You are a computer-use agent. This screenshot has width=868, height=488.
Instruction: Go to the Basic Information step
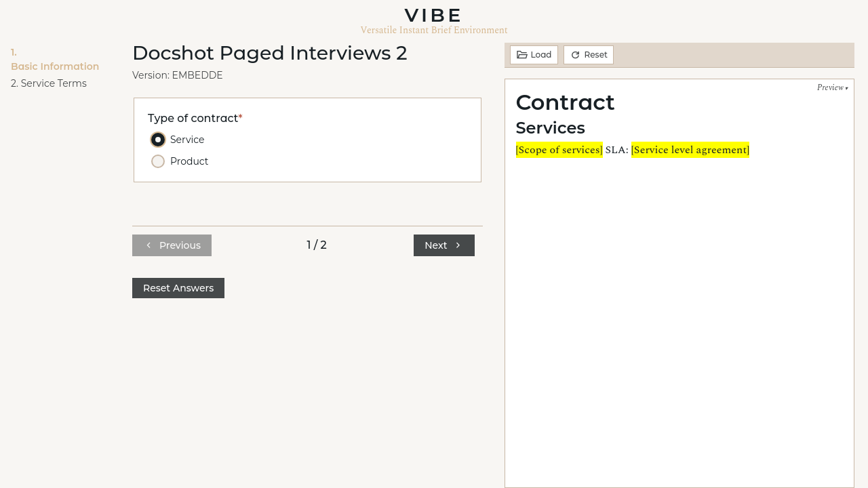pos(55,66)
